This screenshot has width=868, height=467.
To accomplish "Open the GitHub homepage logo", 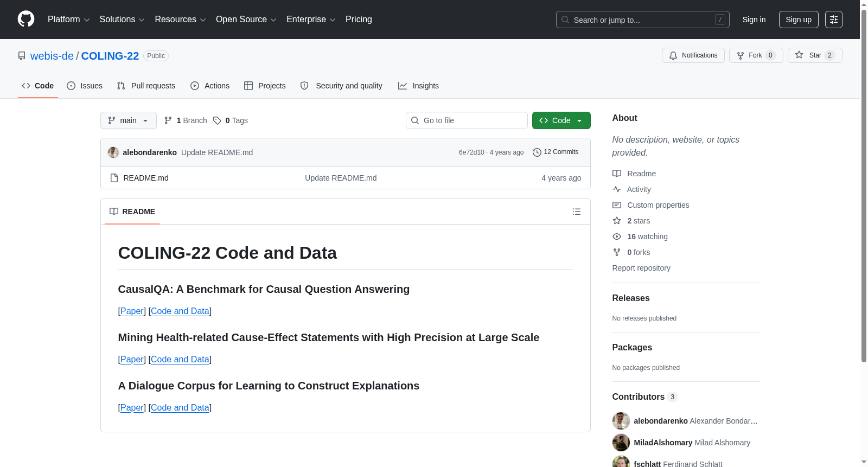I will 26,19.
